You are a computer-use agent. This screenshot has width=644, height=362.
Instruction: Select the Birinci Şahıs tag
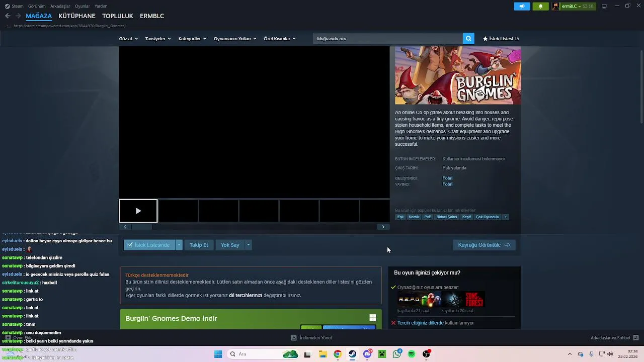(x=447, y=217)
